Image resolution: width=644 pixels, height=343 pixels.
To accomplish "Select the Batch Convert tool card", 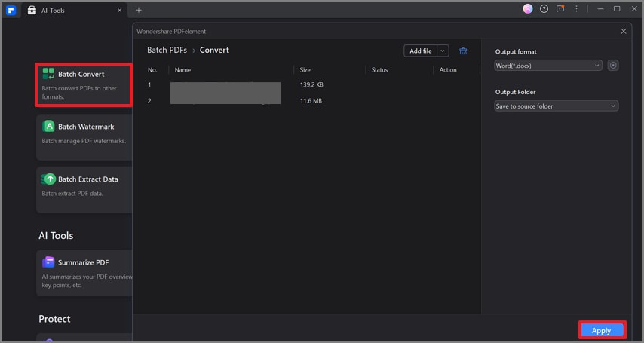I will [84, 85].
